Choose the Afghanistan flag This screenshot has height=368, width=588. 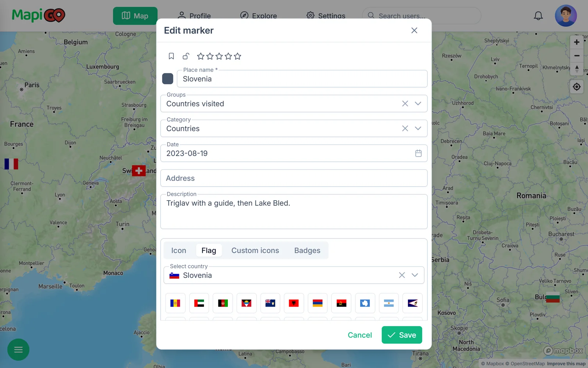[223, 303]
